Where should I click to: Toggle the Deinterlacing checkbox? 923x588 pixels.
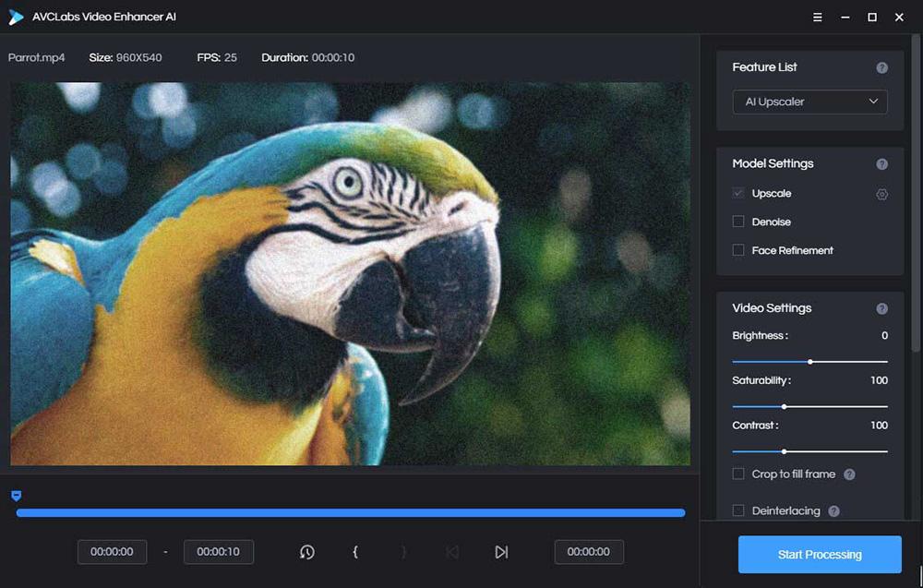[738, 510]
